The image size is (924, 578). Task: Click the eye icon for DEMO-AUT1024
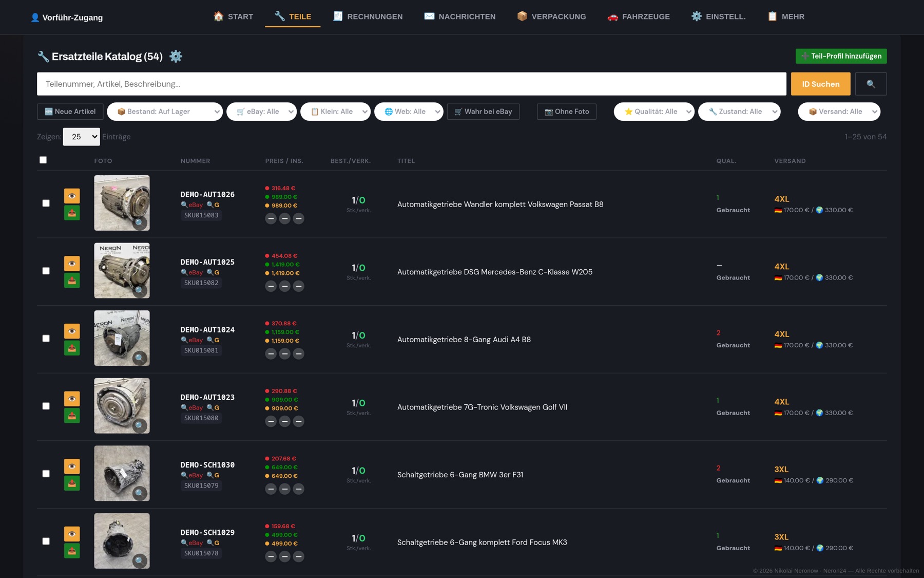[x=72, y=331]
